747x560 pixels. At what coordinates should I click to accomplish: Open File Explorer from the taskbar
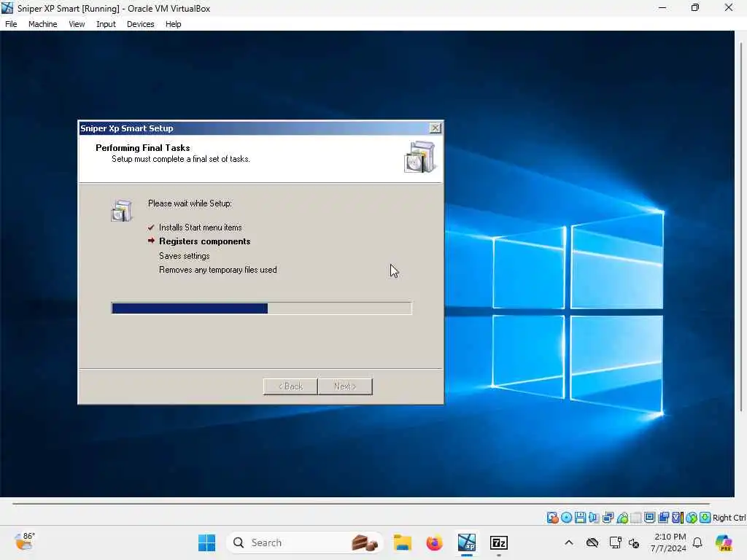[x=402, y=542]
